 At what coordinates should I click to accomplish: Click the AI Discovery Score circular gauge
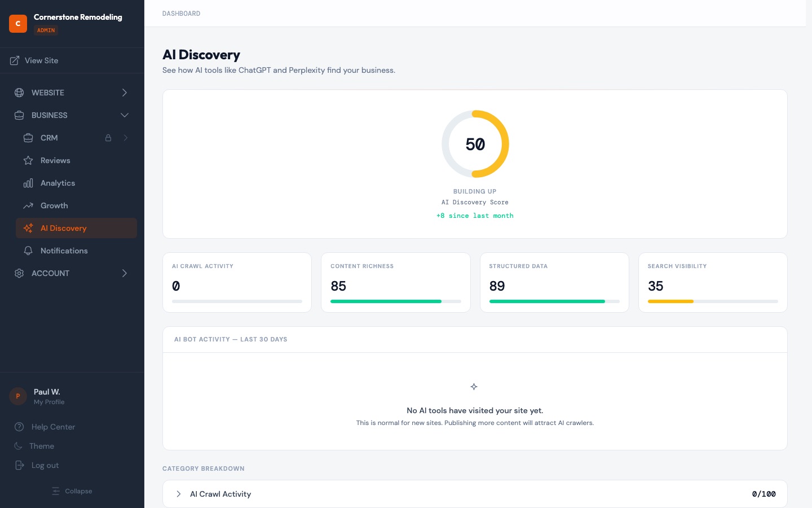[x=475, y=144]
